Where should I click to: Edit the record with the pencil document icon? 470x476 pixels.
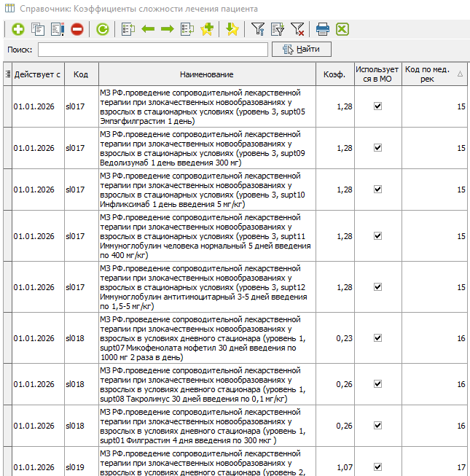coord(58,29)
